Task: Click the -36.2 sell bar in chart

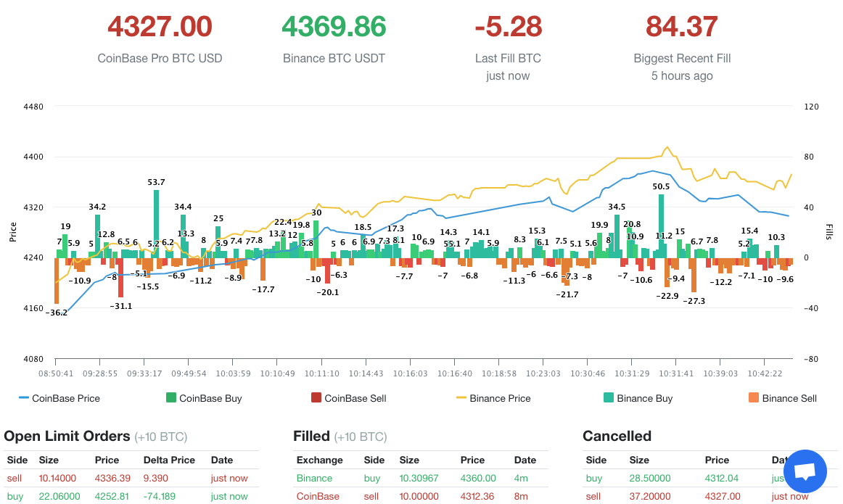Action: point(57,281)
